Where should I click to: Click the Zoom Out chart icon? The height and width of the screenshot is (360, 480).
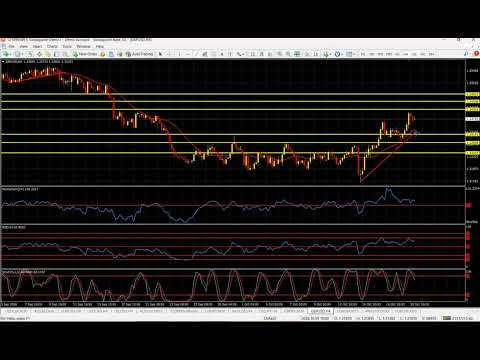coord(288,54)
